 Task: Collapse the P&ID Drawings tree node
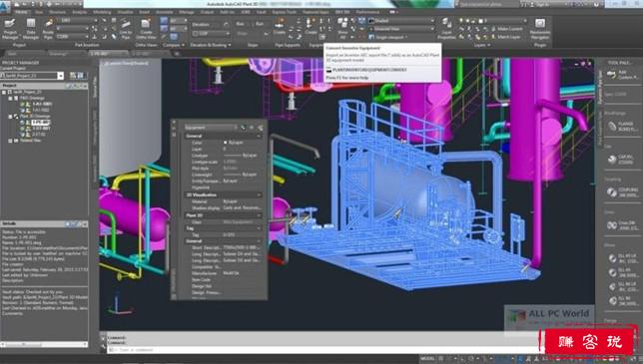11,99
